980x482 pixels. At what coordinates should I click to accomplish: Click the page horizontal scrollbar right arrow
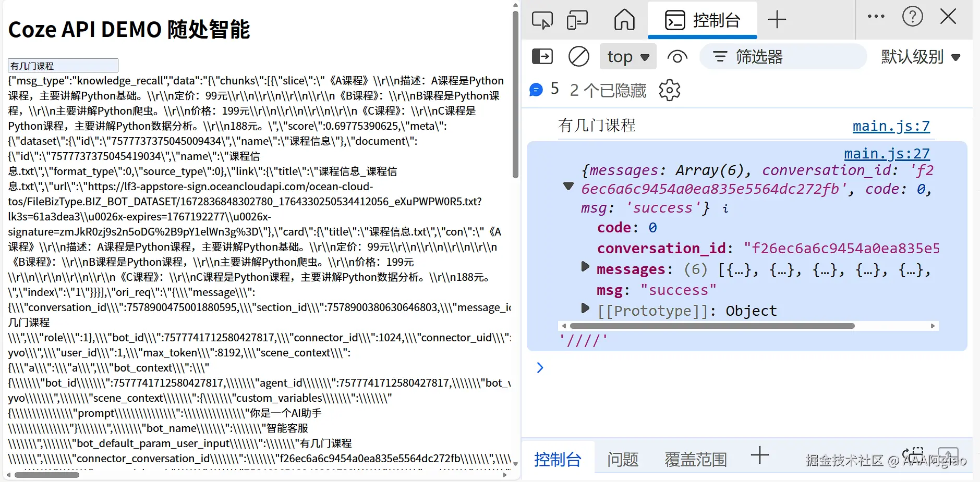tap(504, 475)
